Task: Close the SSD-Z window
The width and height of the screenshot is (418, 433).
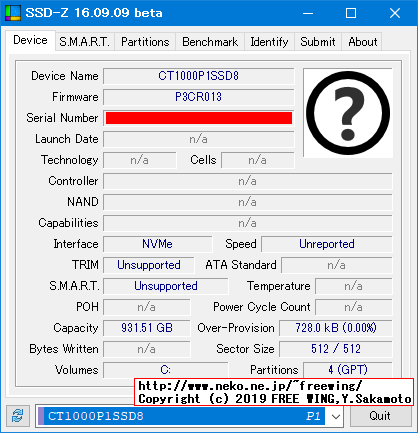Action: 395,13
